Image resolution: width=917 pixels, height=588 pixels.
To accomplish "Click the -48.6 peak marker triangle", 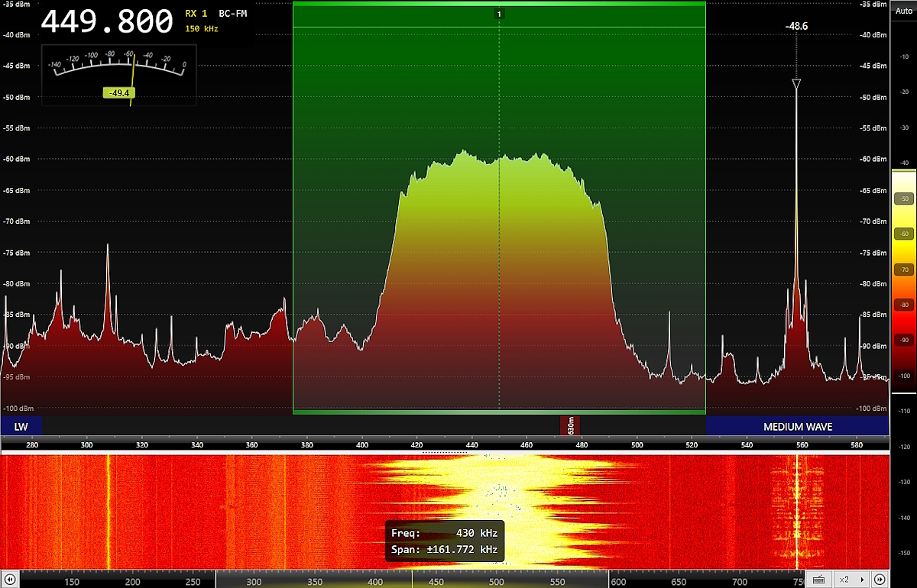I will 795,84.
